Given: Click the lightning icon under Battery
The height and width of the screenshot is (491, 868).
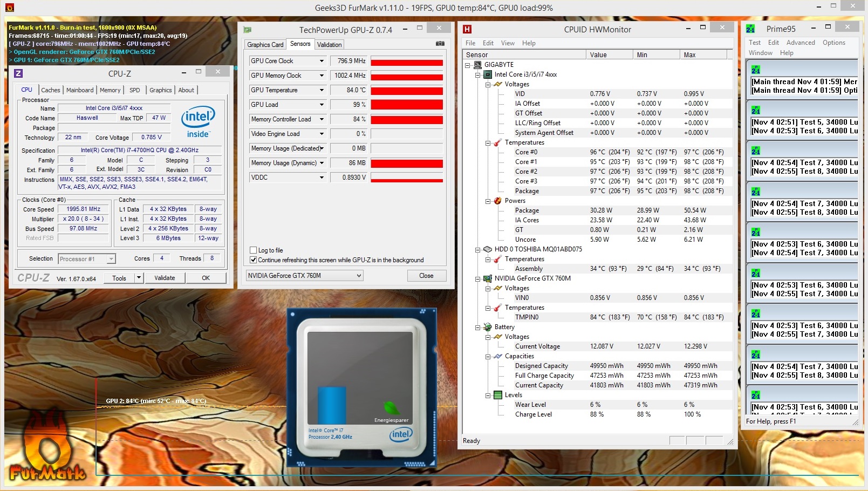Looking at the screenshot, I should [498, 337].
